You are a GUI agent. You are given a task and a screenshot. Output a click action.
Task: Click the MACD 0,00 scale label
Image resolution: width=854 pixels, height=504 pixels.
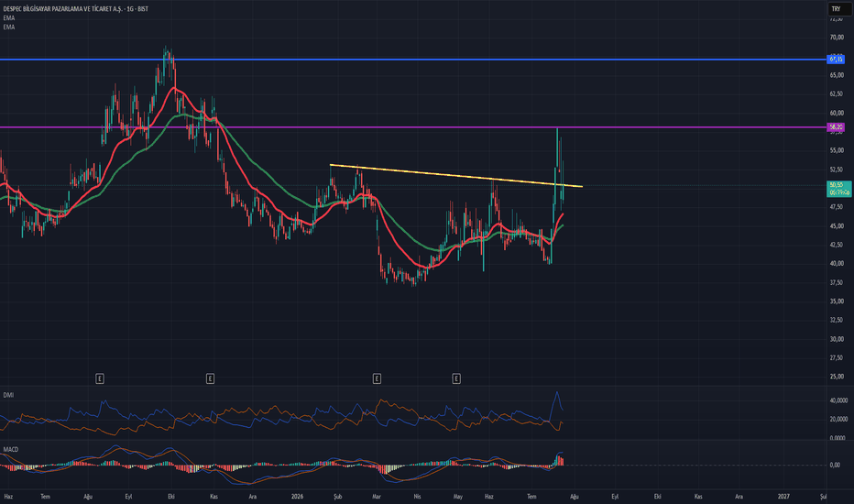835,465
